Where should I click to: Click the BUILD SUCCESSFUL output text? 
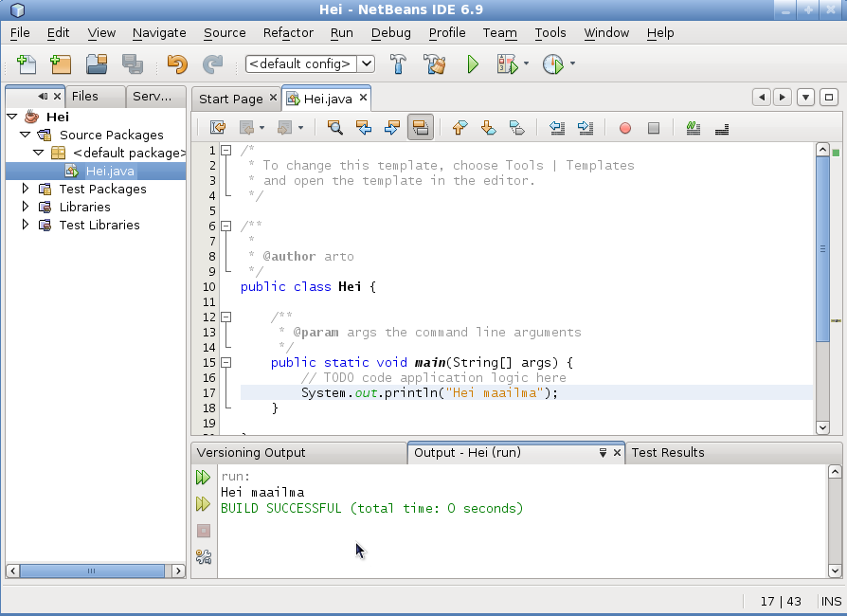(x=371, y=509)
